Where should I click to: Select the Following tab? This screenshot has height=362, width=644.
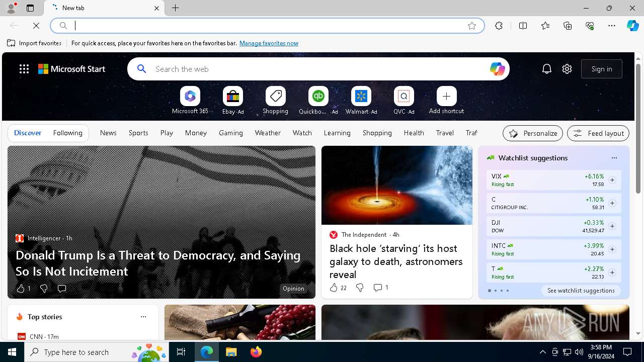click(x=67, y=133)
